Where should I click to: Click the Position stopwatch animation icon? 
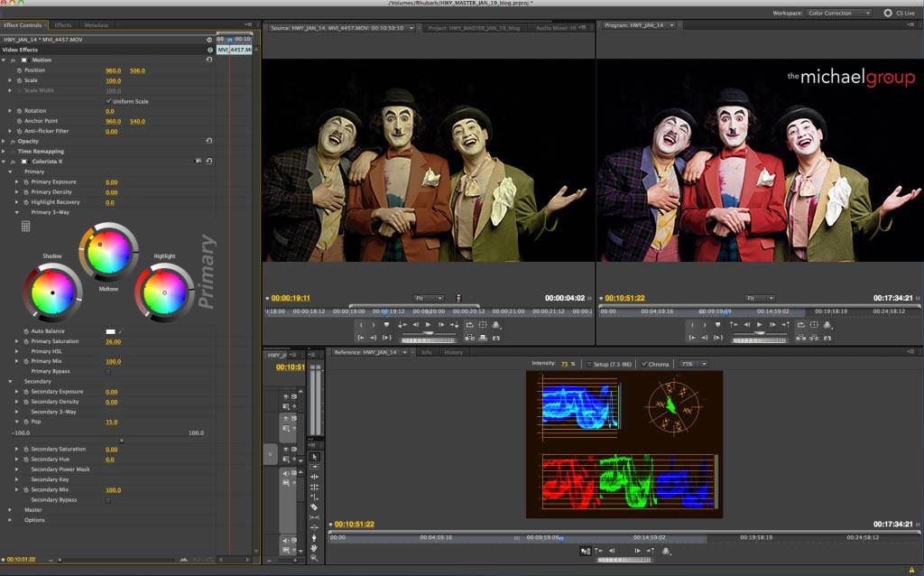19,70
